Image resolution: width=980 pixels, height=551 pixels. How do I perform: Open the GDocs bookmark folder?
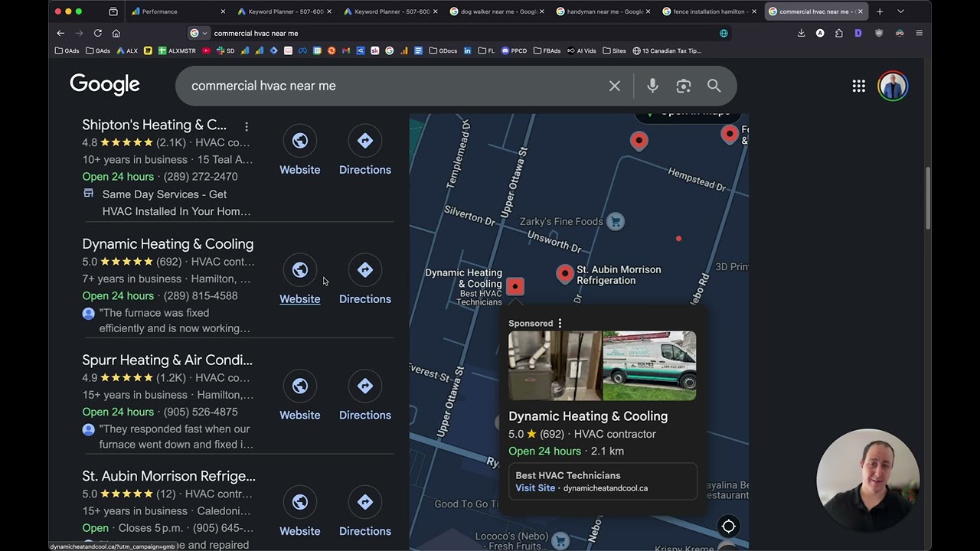(x=443, y=51)
